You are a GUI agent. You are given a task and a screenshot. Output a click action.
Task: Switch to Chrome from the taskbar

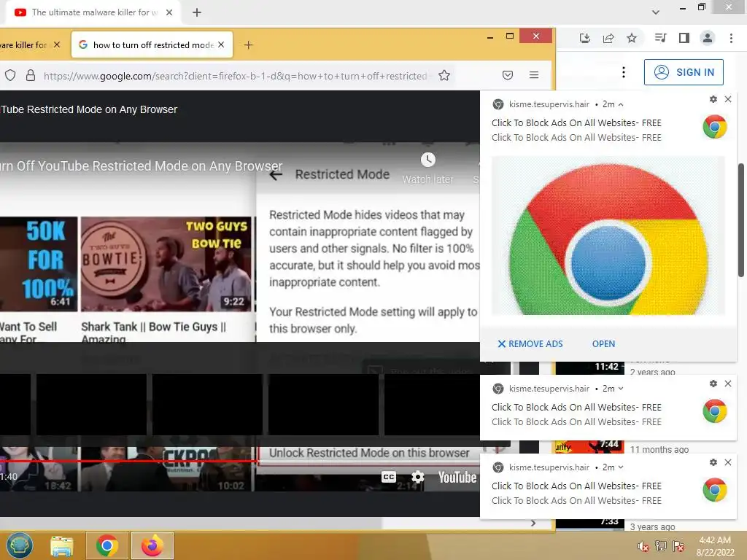(x=107, y=545)
